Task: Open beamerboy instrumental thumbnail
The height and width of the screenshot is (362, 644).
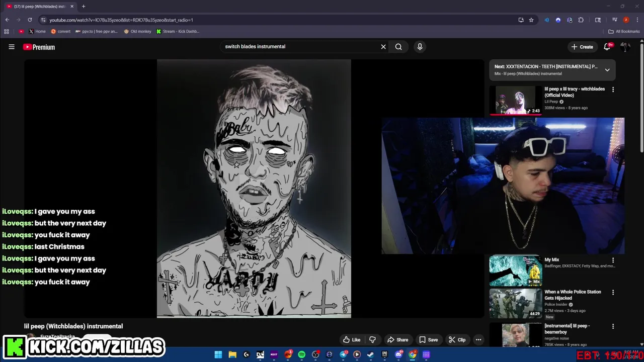Action: [x=516, y=335]
